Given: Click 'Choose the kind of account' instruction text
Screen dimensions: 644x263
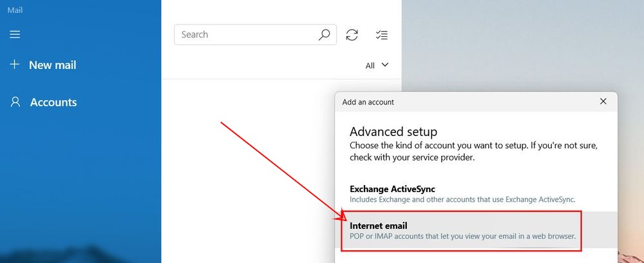Looking at the screenshot, I should click(473, 151).
